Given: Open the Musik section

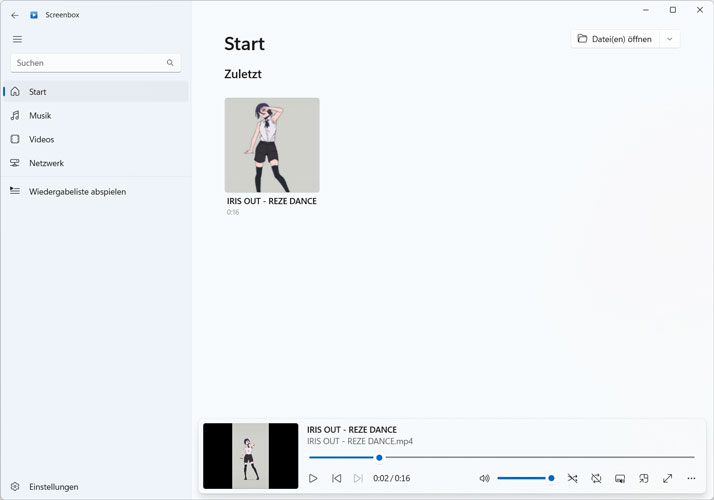Looking at the screenshot, I should coord(40,116).
